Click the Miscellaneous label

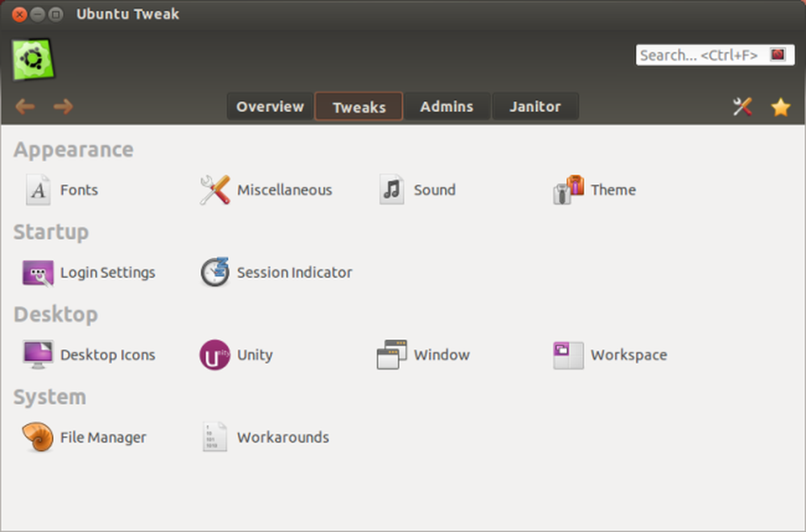pos(285,190)
